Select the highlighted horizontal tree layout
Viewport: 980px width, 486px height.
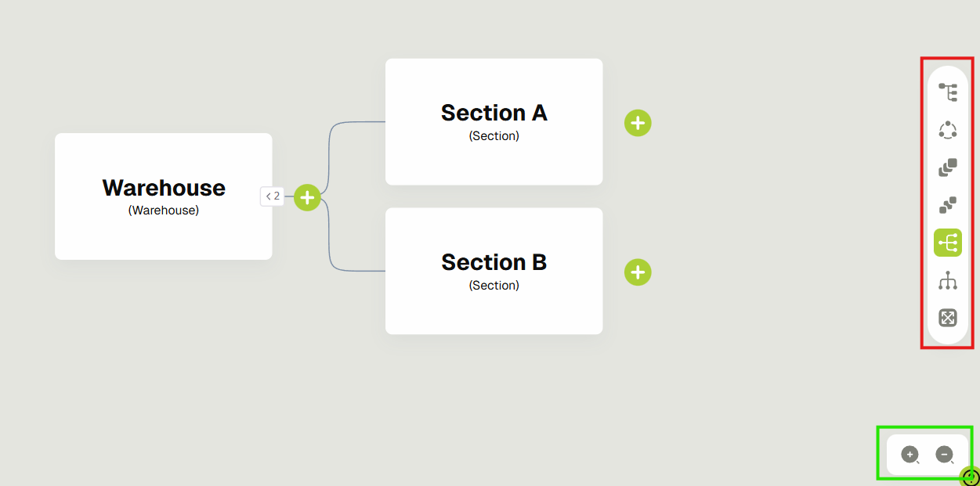click(x=948, y=243)
